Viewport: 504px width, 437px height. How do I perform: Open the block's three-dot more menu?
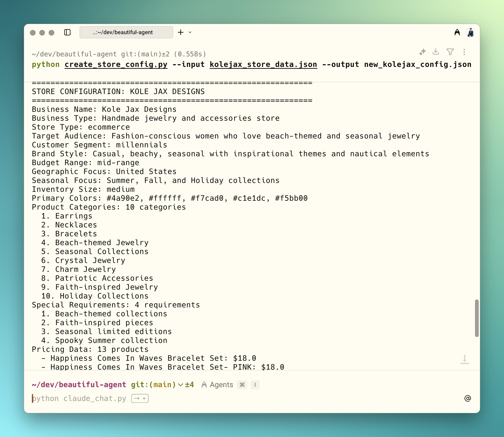point(464,52)
